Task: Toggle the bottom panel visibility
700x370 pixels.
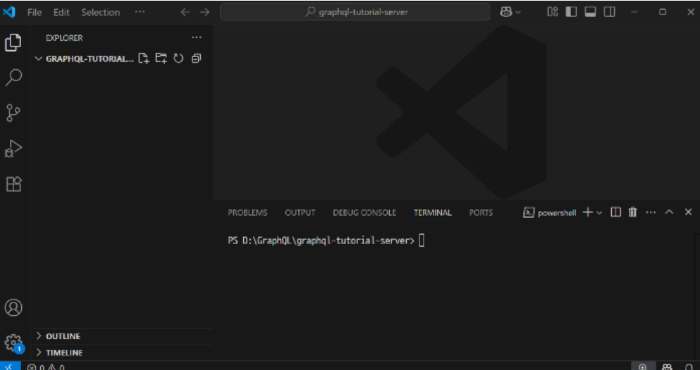Action: [590, 12]
